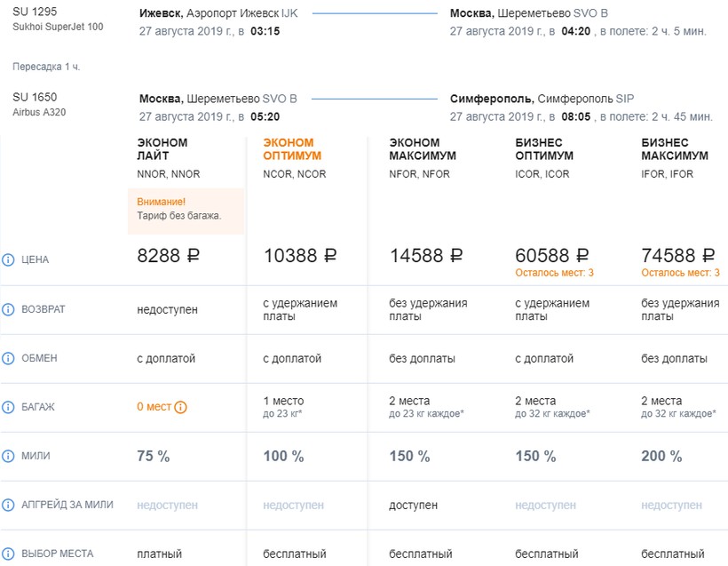
Task: Choose the ЭКОНОМ МАКСИМУМ fare header
Action: click(423, 149)
